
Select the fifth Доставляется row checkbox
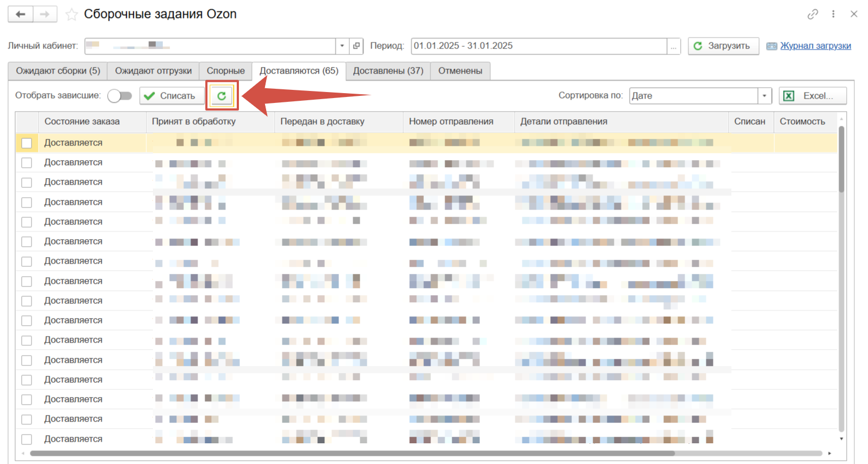coord(27,222)
